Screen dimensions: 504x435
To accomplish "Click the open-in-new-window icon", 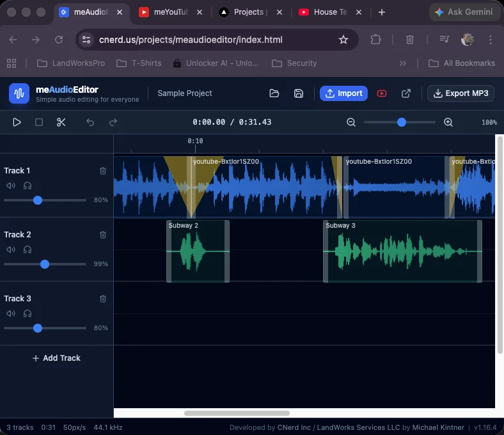I will [x=406, y=93].
